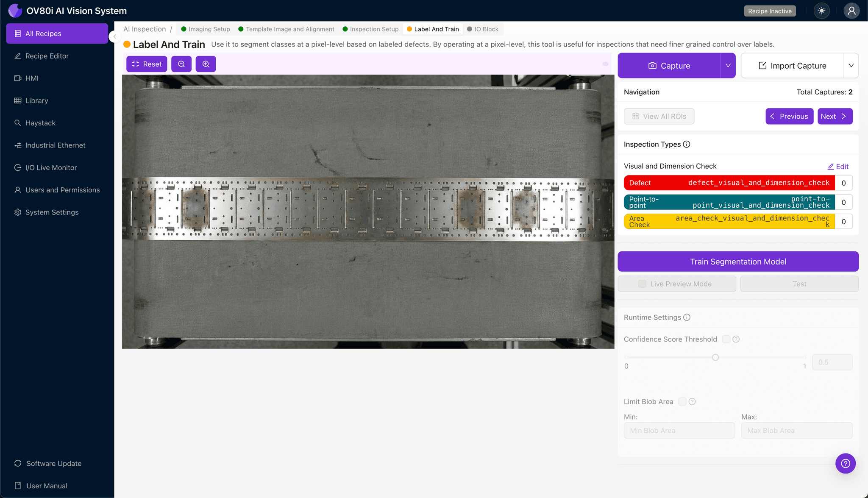
Task: Collapse the sidebar with arrow handle
Action: tap(114, 36)
